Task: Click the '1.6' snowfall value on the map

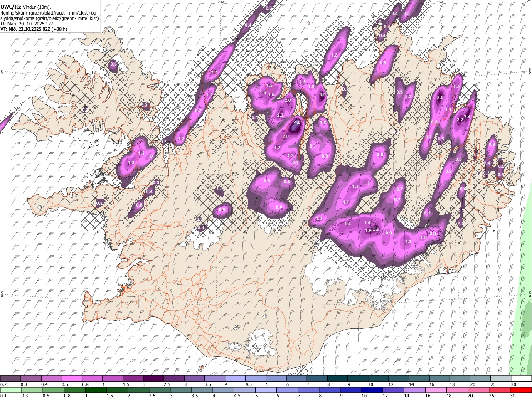Action: (263, 93)
